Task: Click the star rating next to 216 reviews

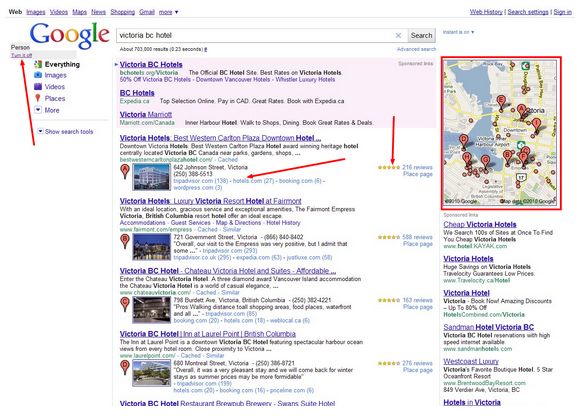Action: (x=389, y=168)
